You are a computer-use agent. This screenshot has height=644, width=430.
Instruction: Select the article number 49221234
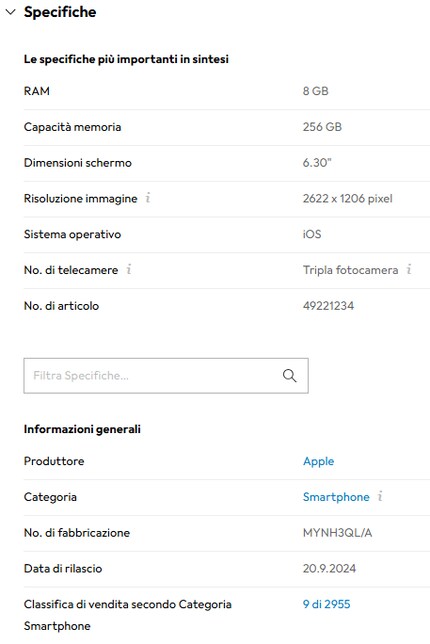tap(328, 306)
